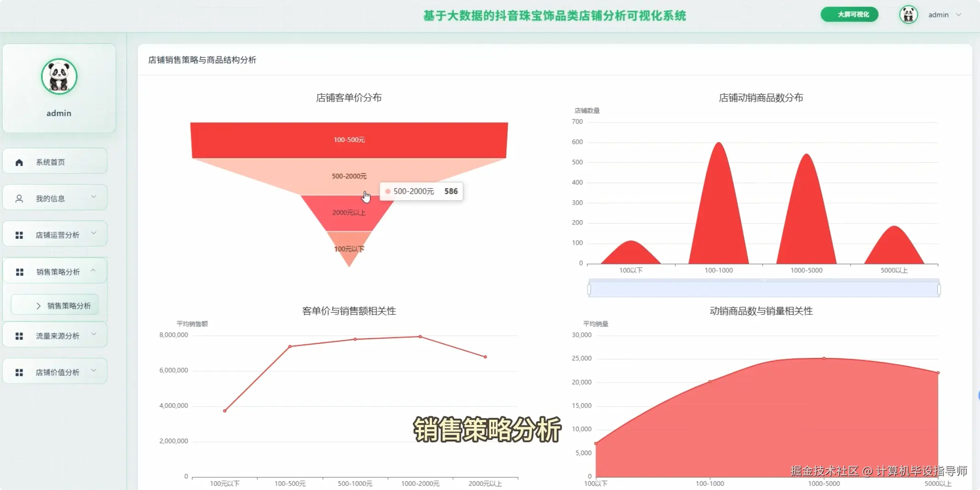The width and height of the screenshot is (980, 490).
Task: Open 店铺运营分析 menu item
Action: pos(55,234)
